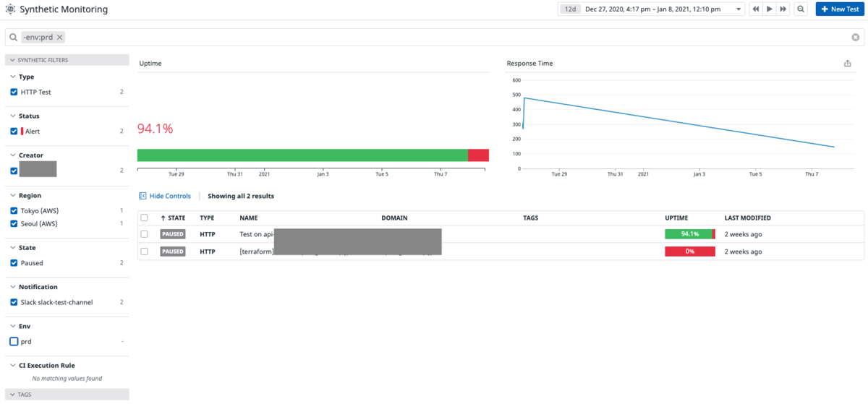
Task: Sort by the NAME column header
Action: 249,218
